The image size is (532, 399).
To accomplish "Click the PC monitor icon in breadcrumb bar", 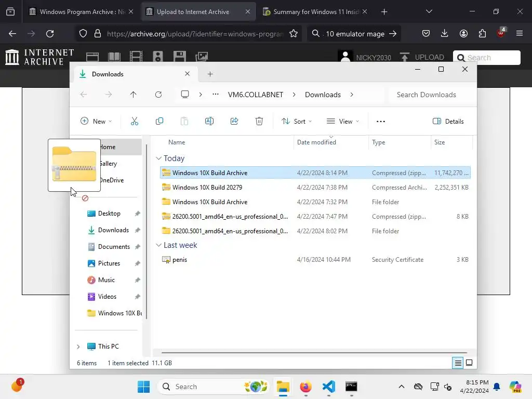I will (185, 95).
